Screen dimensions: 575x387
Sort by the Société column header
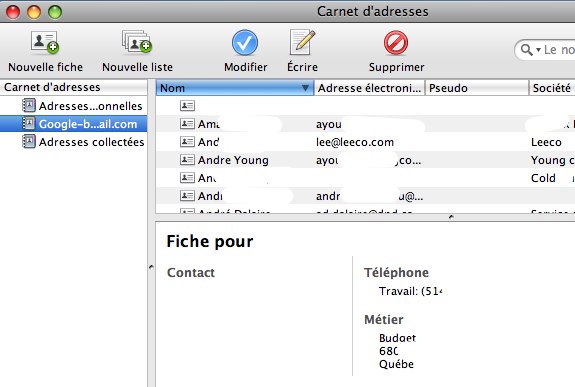(552, 88)
